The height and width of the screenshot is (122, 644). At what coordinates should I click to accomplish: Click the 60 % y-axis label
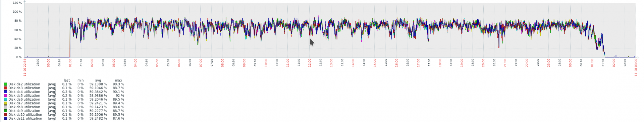pyautogui.click(x=18, y=30)
